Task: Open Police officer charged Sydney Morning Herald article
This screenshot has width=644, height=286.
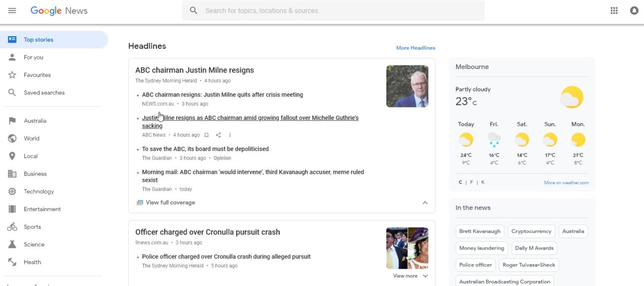Action: (x=226, y=257)
